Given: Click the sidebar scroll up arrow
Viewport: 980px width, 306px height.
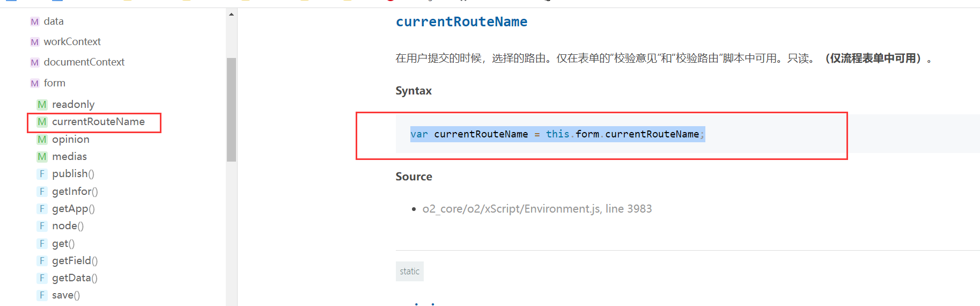Looking at the screenshot, I should point(231,14).
